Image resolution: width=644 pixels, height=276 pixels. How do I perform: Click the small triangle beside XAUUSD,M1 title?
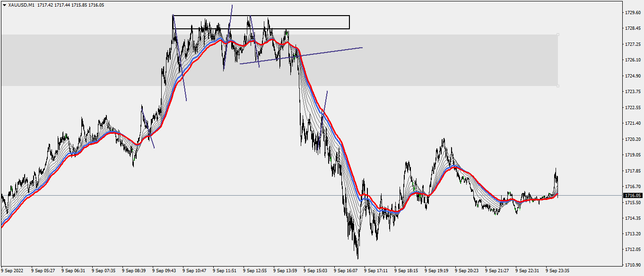click(4, 5)
